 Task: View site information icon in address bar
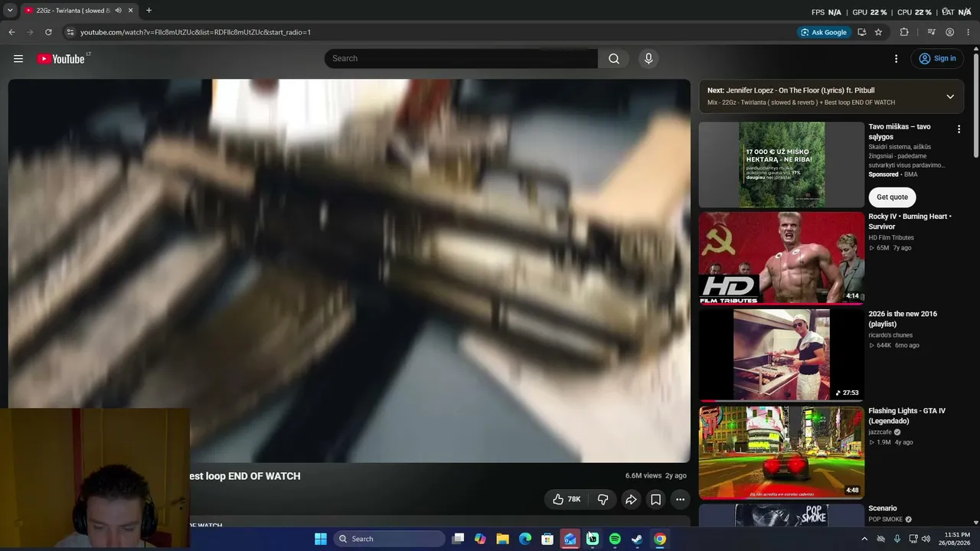pyautogui.click(x=70, y=32)
